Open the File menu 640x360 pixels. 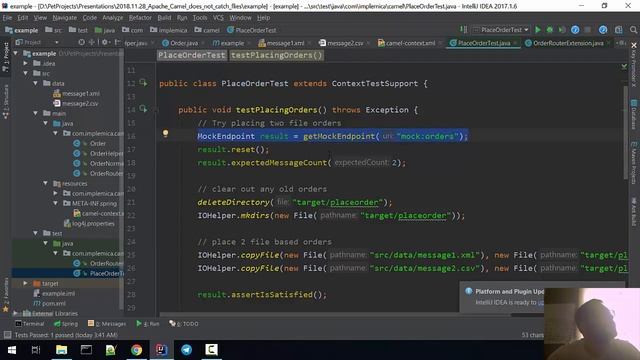[7, 18]
